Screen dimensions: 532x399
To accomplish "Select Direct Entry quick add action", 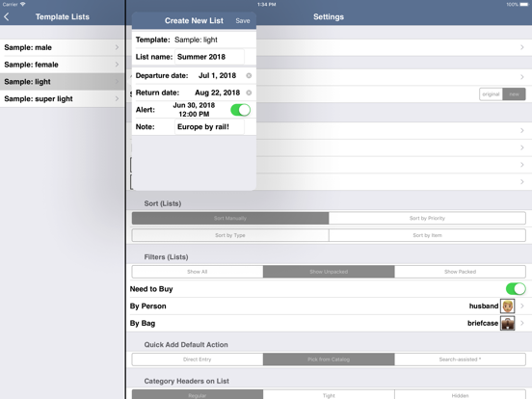I will click(x=198, y=359).
